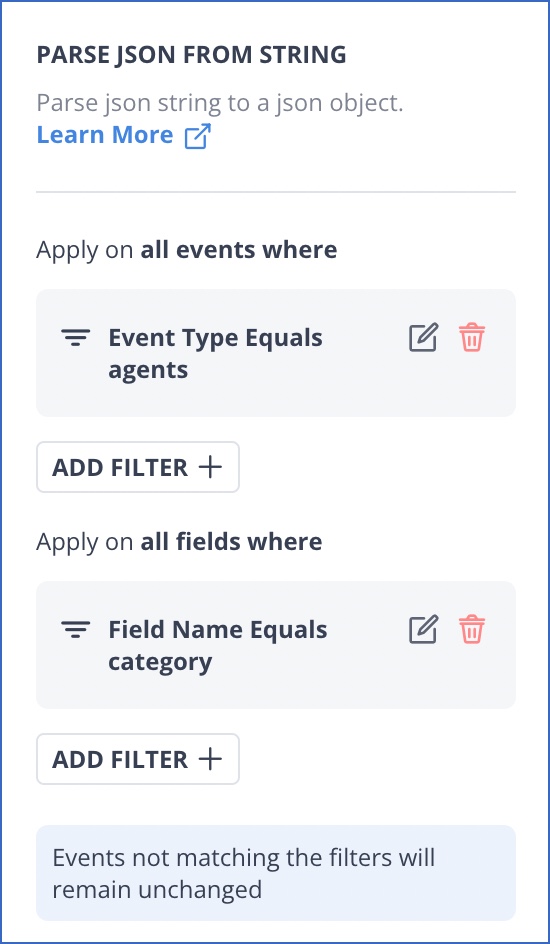Image resolution: width=550 pixels, height=944 pixels.
Task: Select the Field Name Equals category filter card
Action: coord(276,645)
